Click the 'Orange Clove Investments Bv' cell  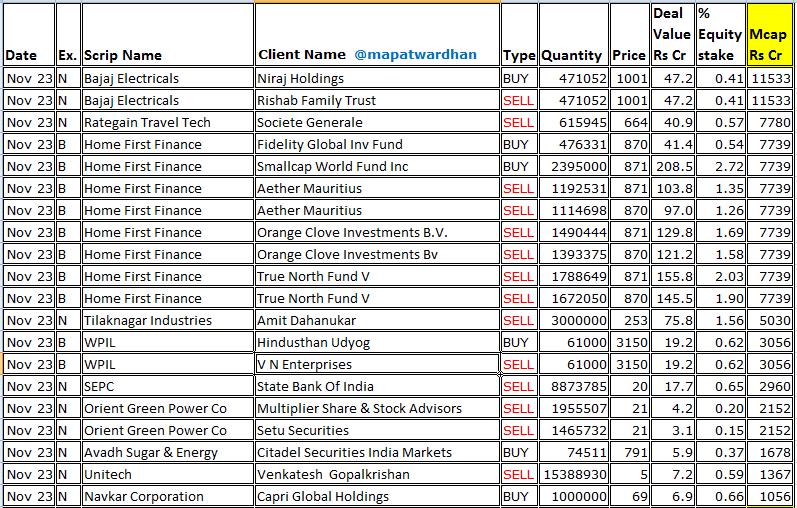pyautogui.click(x=378, y=254)
